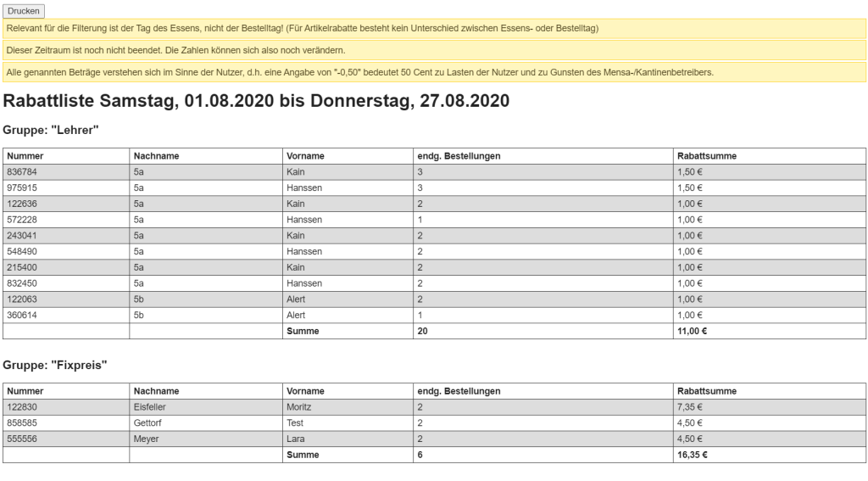Click the 11,00 € total in Lehrer table
Image resolution: width=868 pixels, height=481 pixels.
point(692,332)
